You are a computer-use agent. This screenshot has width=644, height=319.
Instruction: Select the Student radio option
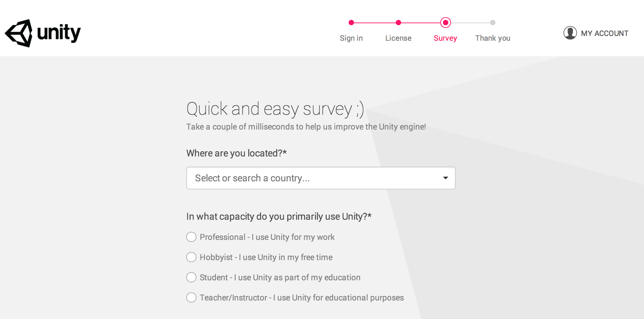click(x=191, y=277)
